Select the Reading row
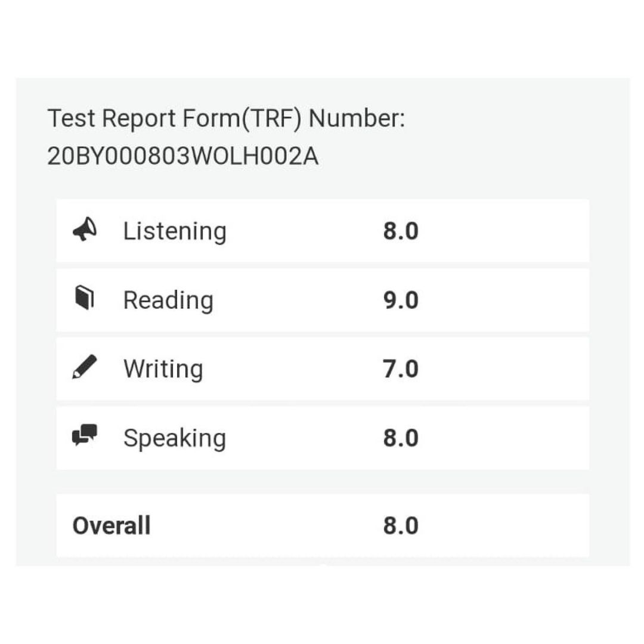644x644 pixels. (x=322, y=299)
